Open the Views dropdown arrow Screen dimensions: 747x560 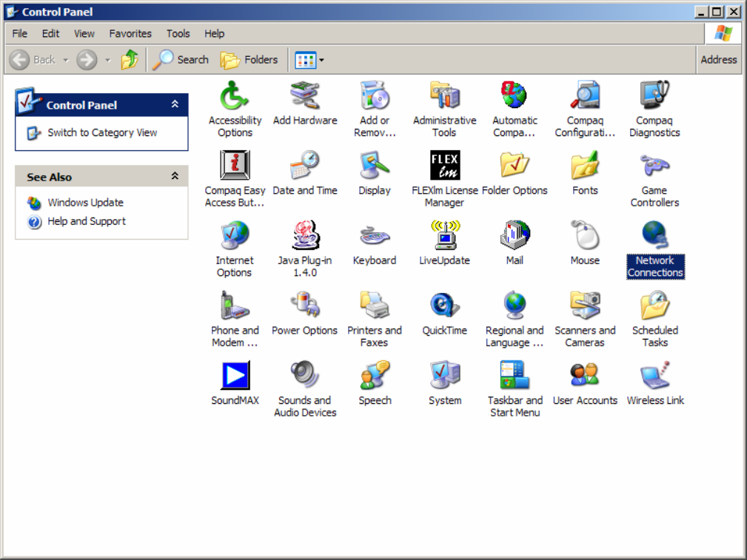321,60
